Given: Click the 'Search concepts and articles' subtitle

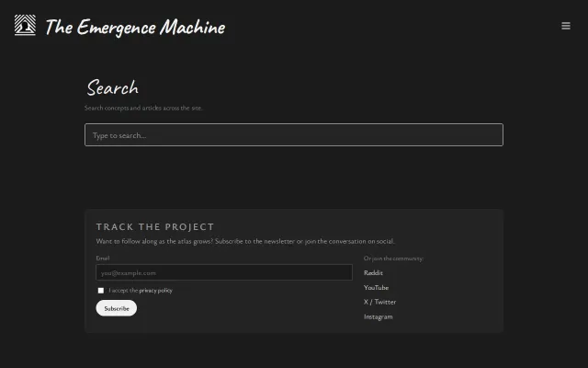Looking at the screenshot, I should coord(143,108).
